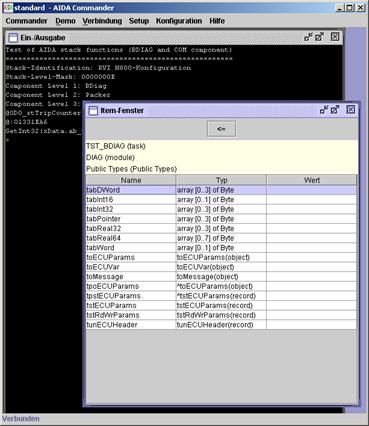Select the toMessage name cell

coord(131,277)
